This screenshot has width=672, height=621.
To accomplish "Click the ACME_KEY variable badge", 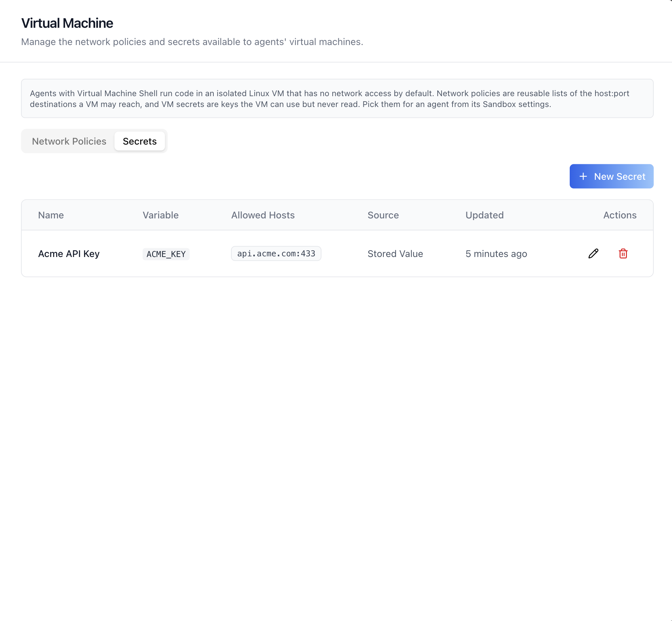I will pyautogui.click(x=166, y=254).
